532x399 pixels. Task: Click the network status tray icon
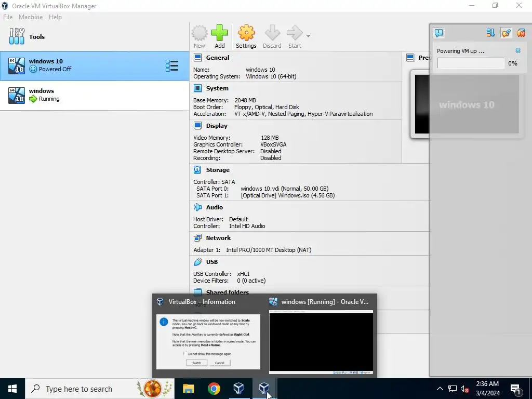[x=453, y=389]
